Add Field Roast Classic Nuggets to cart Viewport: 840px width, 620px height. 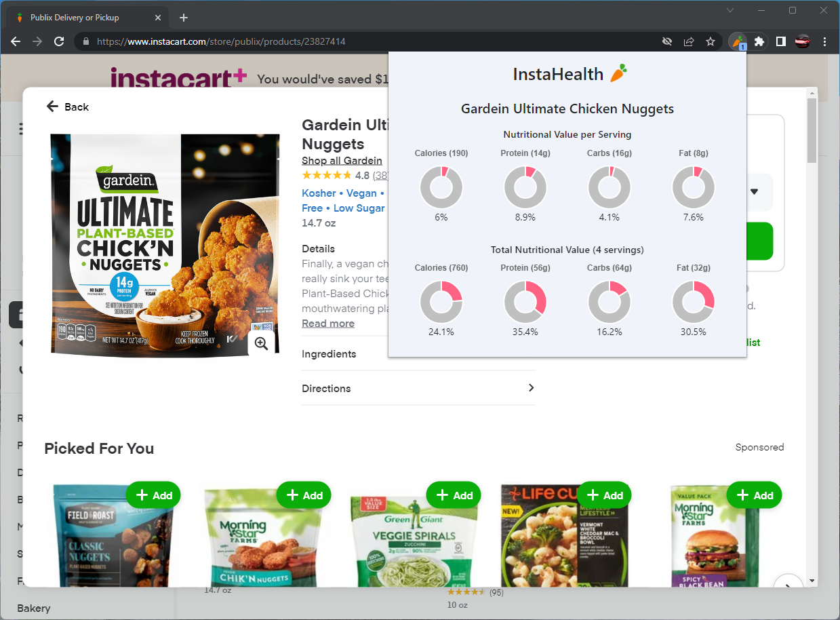[x=153, y=495]
